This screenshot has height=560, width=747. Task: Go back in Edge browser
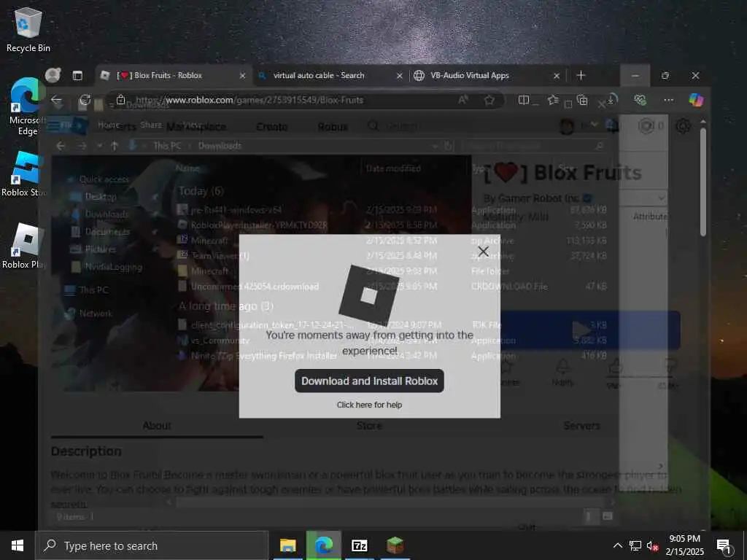[x=56, y=100]
